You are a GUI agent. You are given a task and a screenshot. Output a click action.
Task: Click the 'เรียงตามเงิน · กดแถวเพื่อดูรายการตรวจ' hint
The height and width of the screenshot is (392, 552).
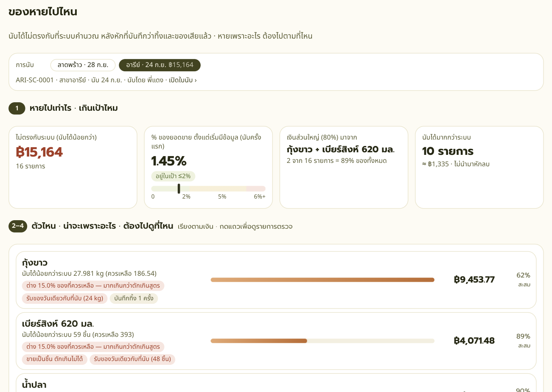click(235, 227)
